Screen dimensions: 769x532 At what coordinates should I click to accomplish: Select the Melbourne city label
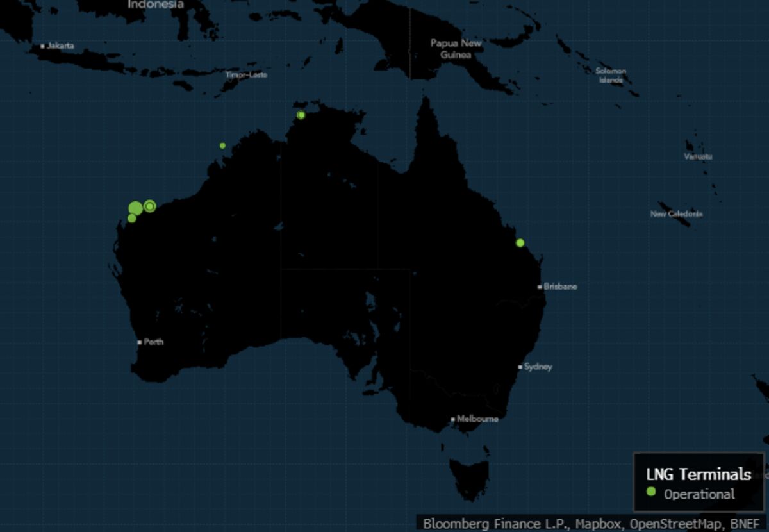(x=477, y=419)
